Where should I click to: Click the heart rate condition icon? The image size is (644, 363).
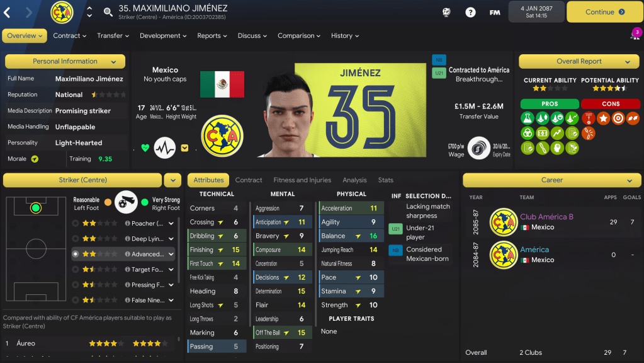tap(165, 147)
